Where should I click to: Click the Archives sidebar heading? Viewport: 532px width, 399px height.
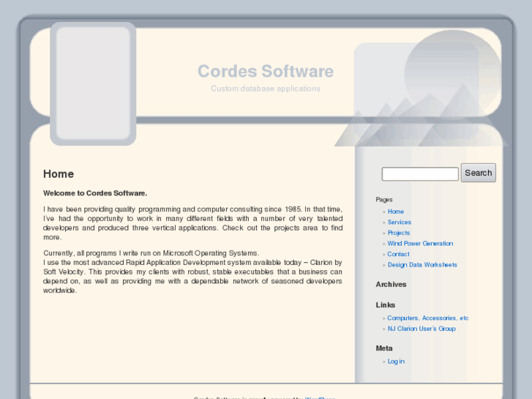click(x=391, y=285)
